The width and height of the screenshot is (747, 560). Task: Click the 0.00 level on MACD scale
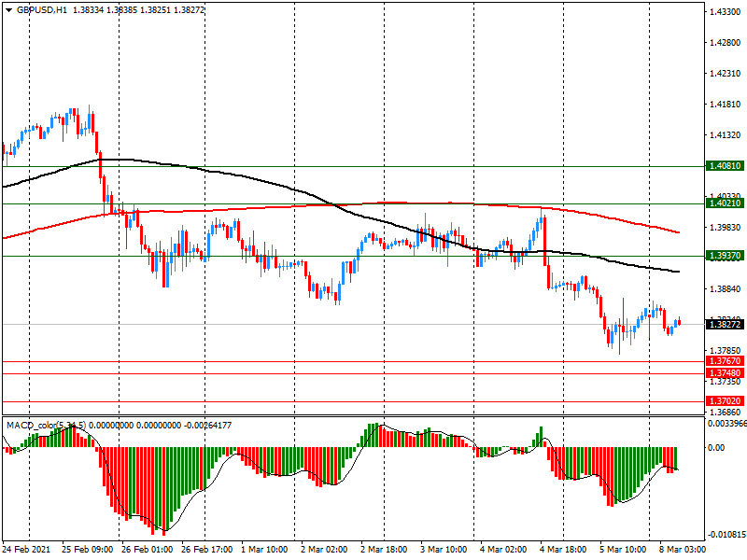click(x=717, y=448)
